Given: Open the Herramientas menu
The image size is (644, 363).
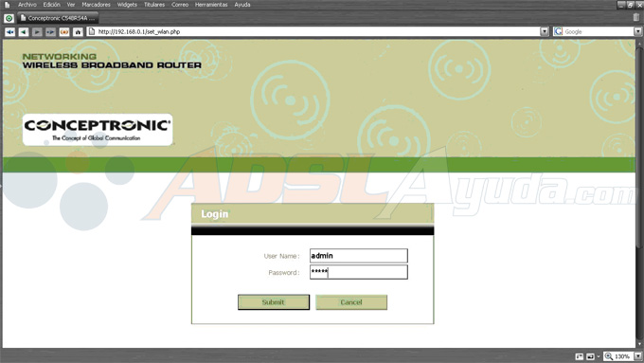Looking at the screenshot, I should pyautogui.click(x=211, y=5).
